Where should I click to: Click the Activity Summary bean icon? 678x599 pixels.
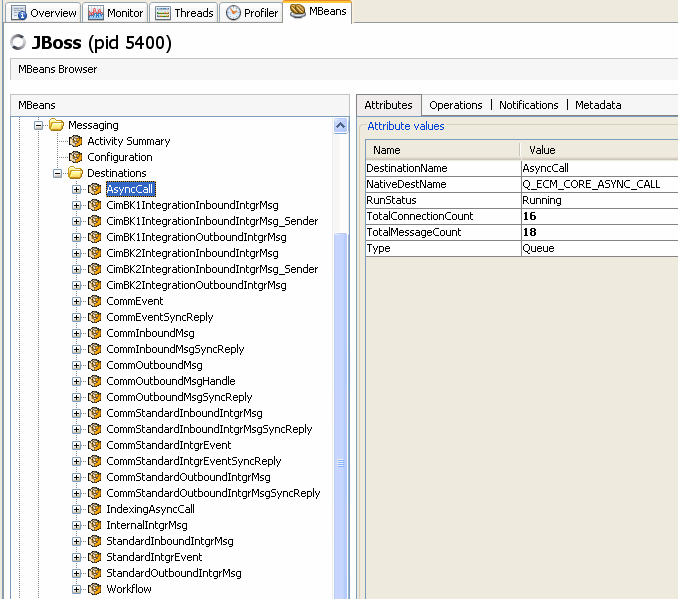tap(76, 141)
